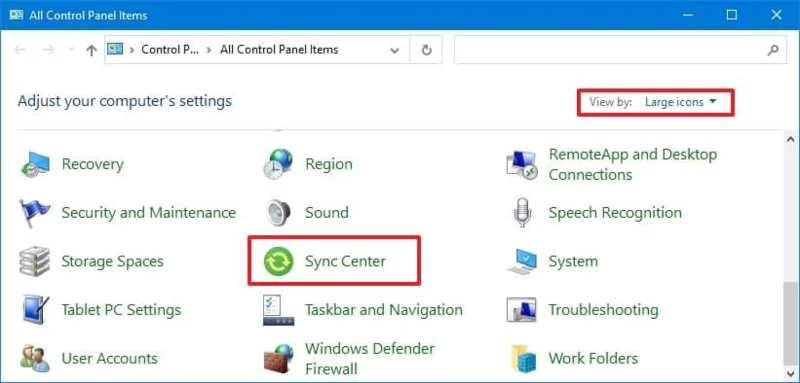Maximize the Control Panel window
800x383 pixels.
point(732,15)
